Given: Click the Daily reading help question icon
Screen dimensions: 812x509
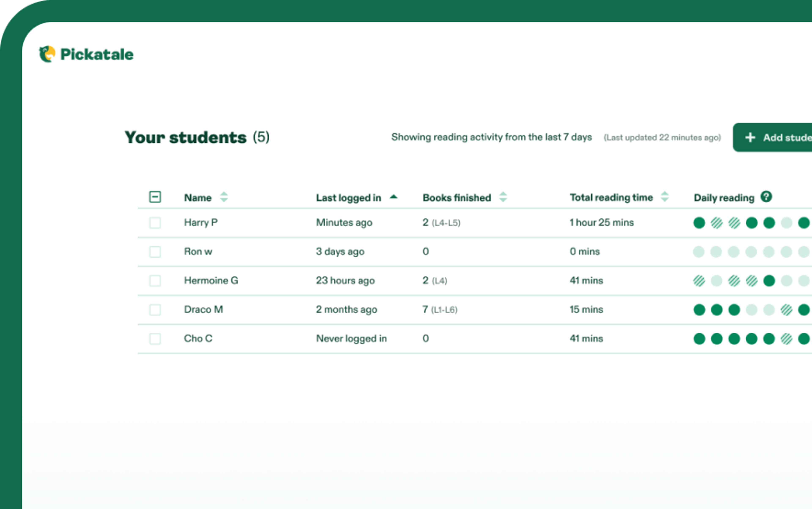Looking at the screenshot, I should 766,197.
